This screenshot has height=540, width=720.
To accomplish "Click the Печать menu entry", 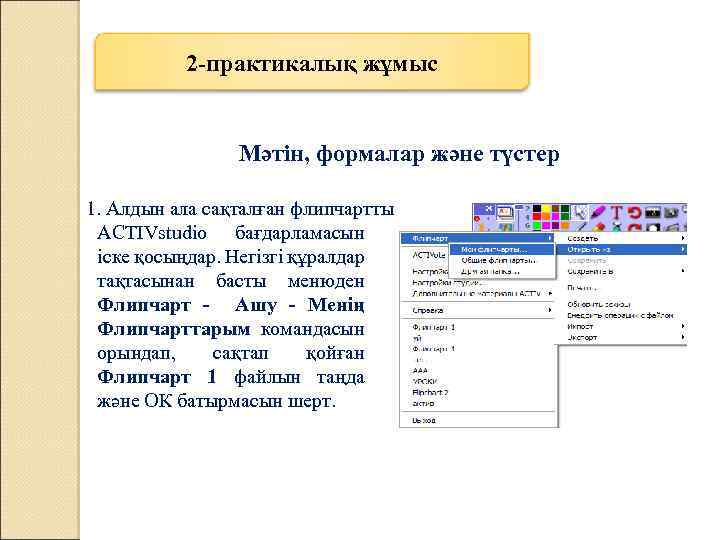I will point(621,288).
